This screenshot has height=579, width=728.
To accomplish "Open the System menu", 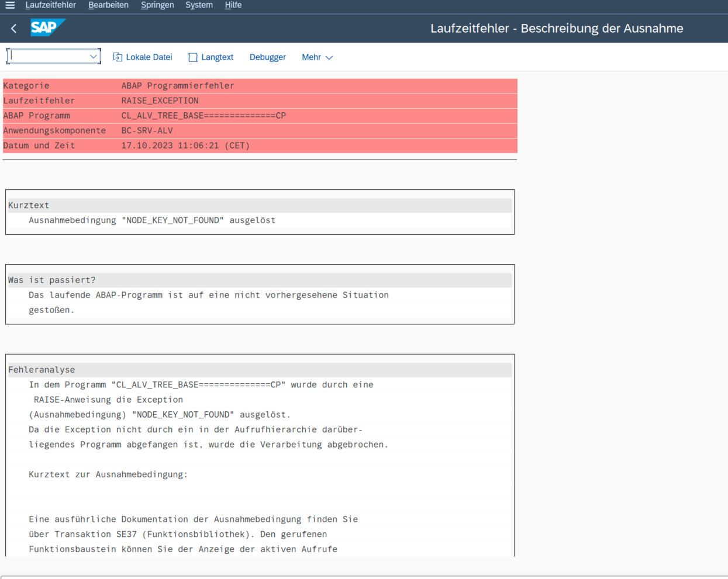I will pyautogui.click(x=199, y=5).
